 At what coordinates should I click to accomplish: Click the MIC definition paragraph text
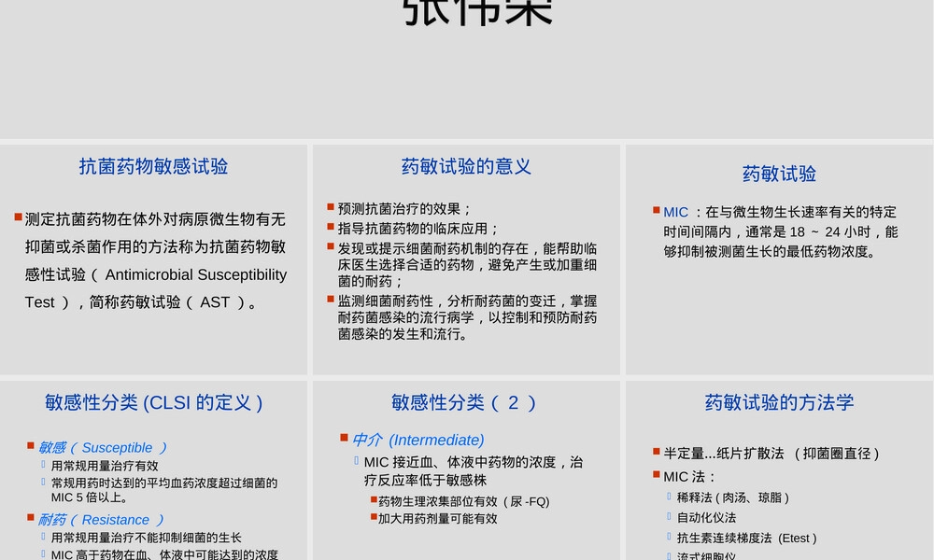[780, 231]
